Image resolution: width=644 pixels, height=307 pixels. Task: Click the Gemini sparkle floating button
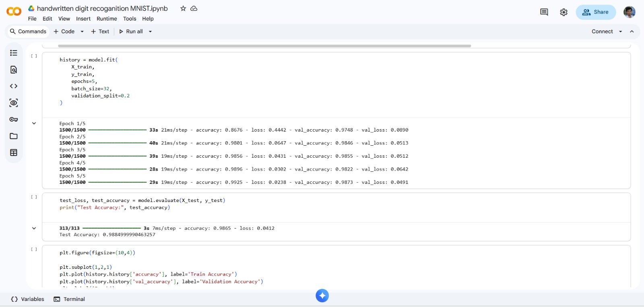coord(322,296)
